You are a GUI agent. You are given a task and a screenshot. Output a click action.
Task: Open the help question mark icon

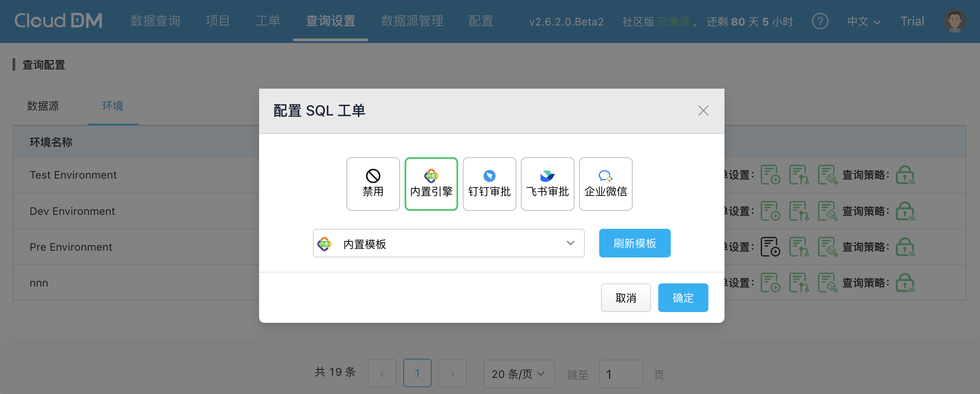tap(820, 21)
